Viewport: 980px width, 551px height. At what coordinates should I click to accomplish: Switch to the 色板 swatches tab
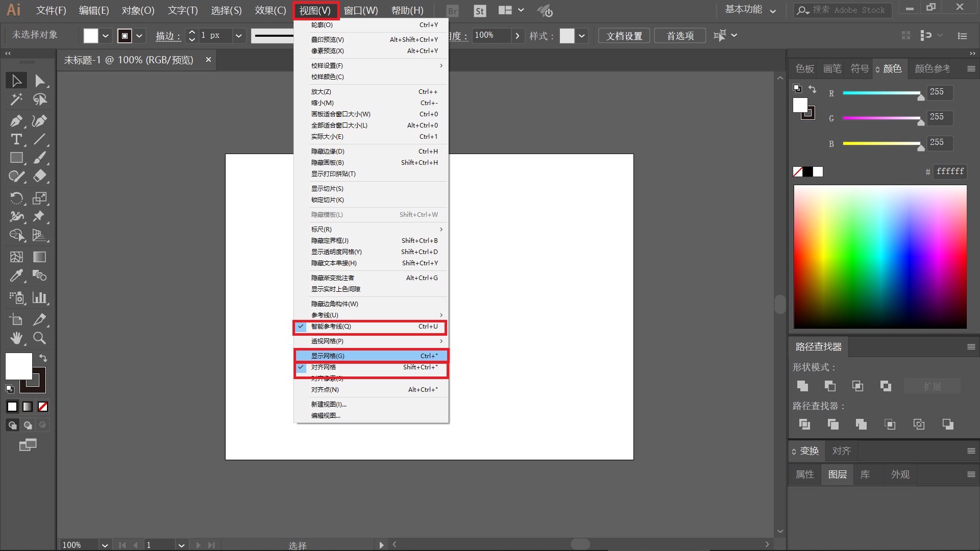pyautogui.click(x=804, y=69)
